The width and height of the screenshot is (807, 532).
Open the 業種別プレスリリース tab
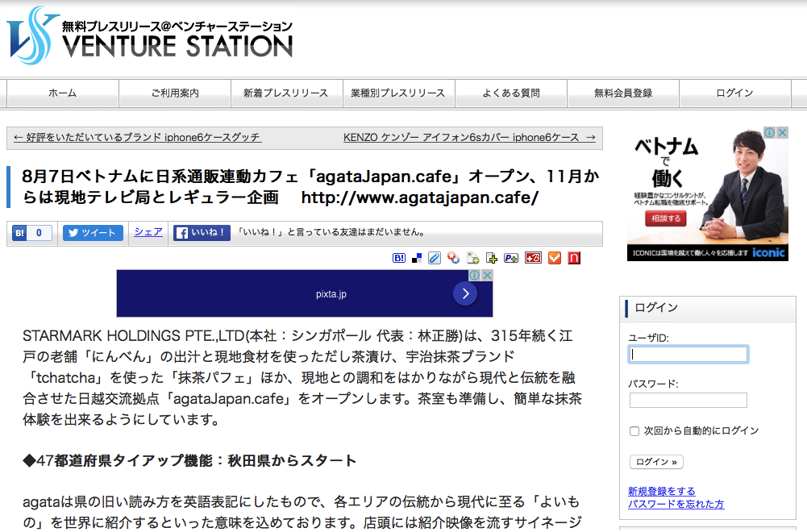(x=399, y=94)
